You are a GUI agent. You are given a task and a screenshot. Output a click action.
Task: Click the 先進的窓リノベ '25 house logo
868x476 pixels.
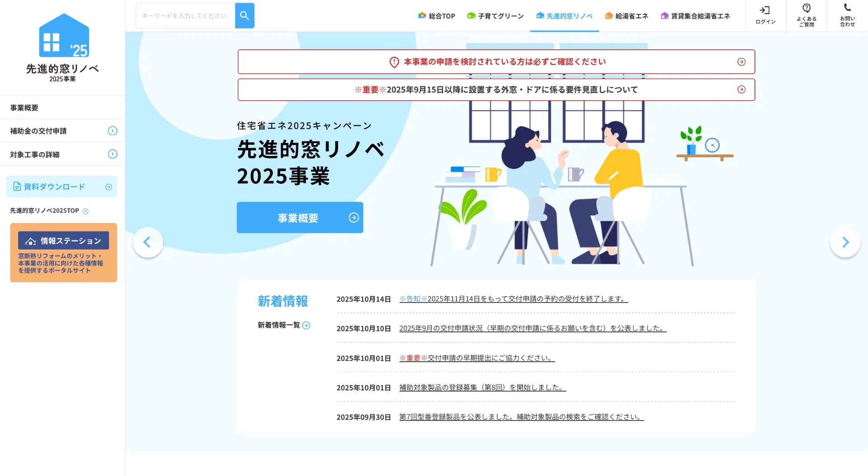(63, 36)
